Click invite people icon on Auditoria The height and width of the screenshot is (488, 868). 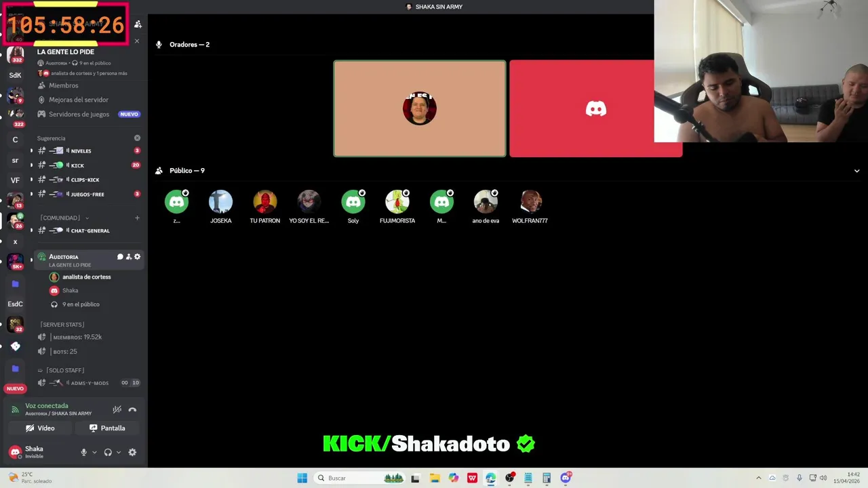(129, 257)
